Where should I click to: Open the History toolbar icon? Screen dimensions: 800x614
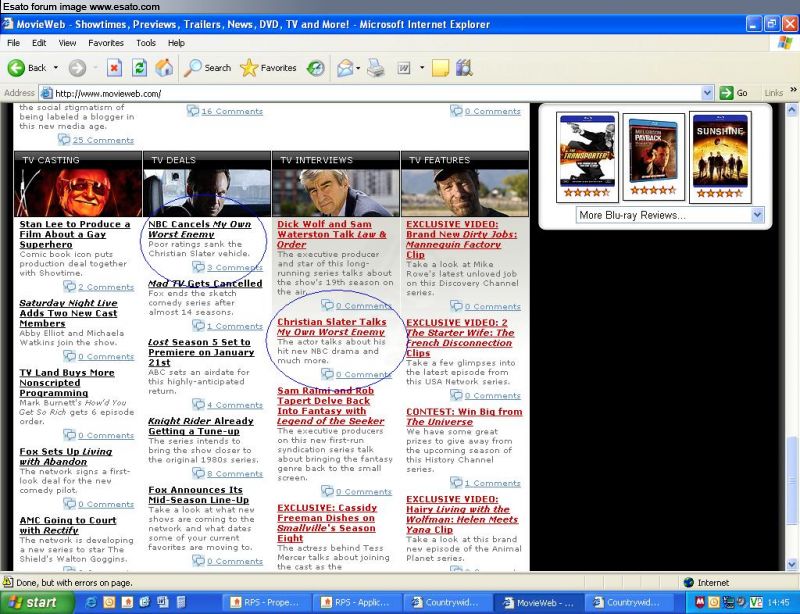[315, 68]
